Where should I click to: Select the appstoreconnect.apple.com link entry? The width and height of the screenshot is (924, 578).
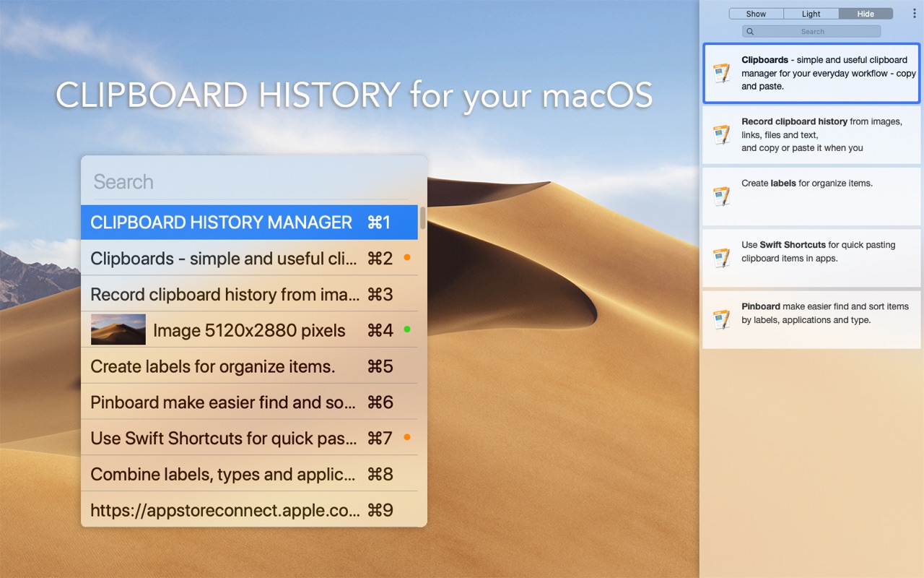click(249, 510)
